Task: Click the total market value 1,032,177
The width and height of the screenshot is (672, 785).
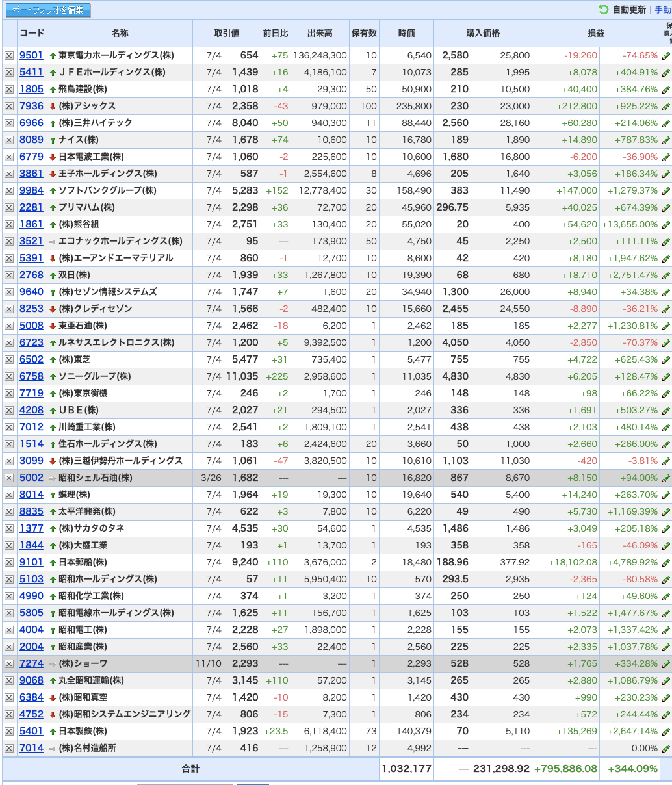Action: click(407, 768)
